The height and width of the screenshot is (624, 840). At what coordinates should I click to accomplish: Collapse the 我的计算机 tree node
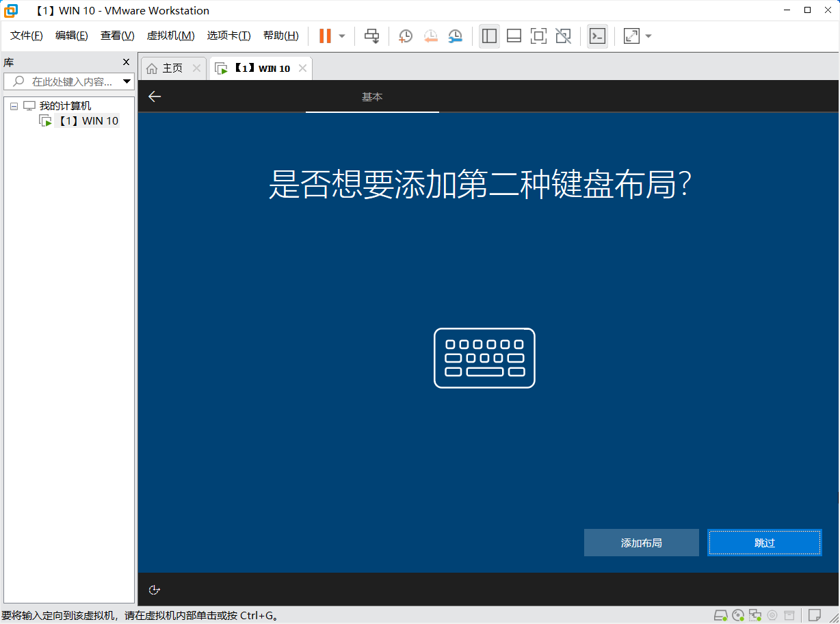[14, 106]
